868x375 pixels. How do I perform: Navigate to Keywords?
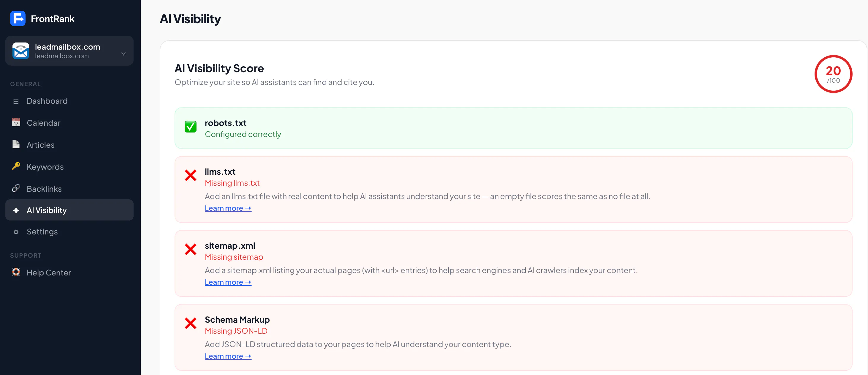69,167
